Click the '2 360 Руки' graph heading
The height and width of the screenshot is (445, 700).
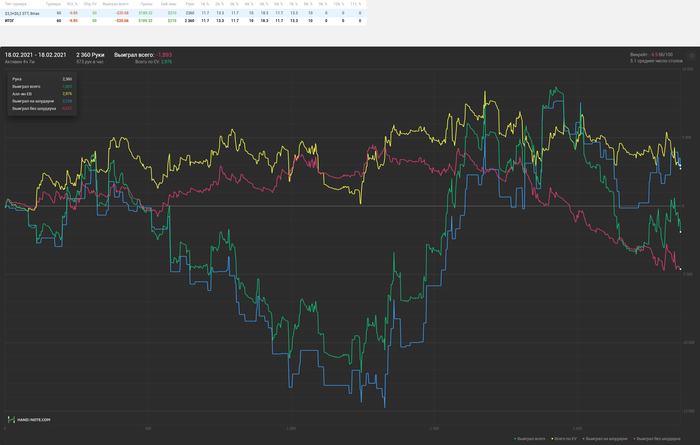[x=90, y=55]
